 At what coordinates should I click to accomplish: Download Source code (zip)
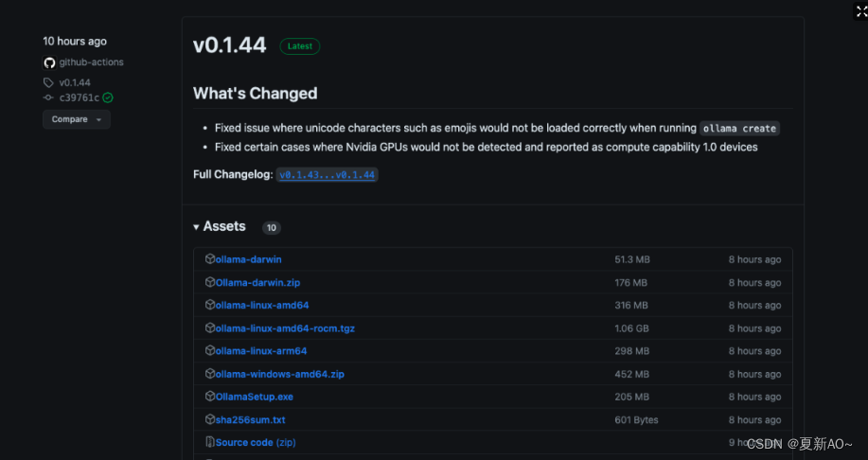pos(256,442)
